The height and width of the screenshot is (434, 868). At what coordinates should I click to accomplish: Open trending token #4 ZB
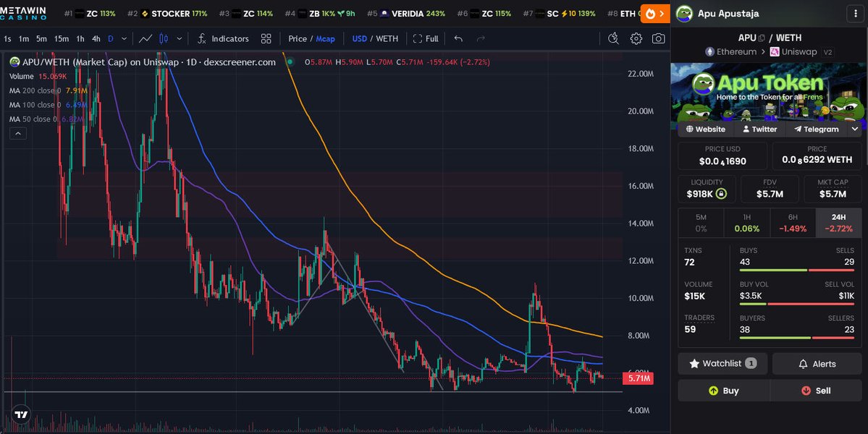pos(320,13)
